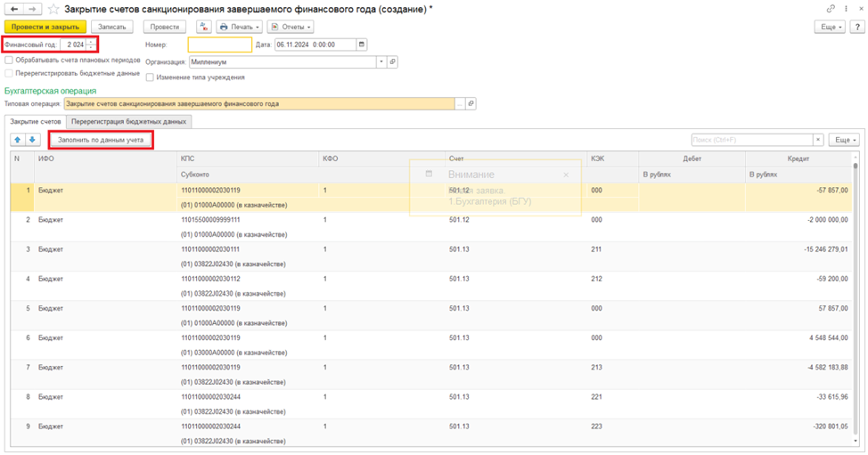Click the Кредит column header
Viewport: 868px width, 455px height.
pyautogui.click(x=798, y=158)
